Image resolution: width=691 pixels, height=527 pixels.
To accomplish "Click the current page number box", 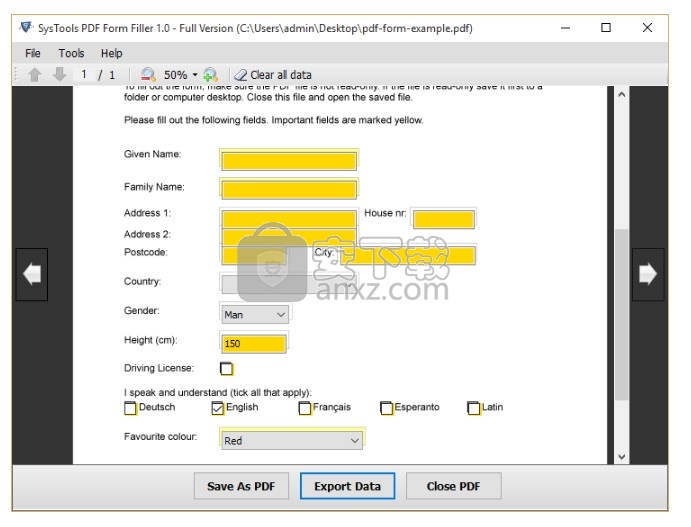I will click(84, 75).
